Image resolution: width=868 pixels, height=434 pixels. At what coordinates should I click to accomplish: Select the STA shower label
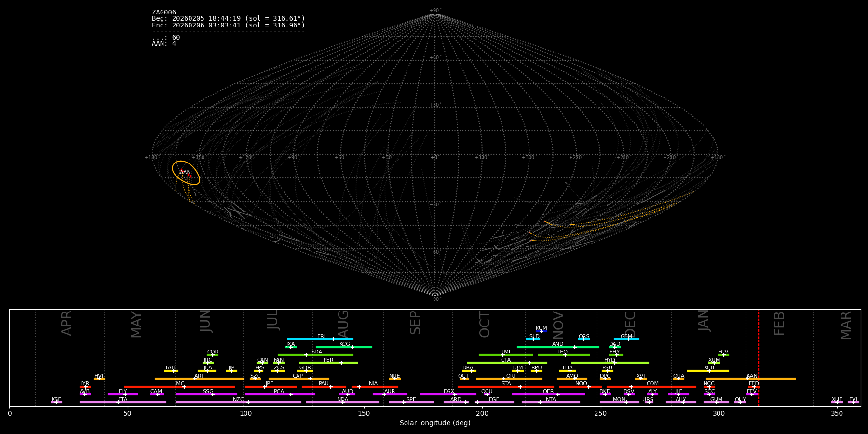pyautogui.click(x=506, y=384)
